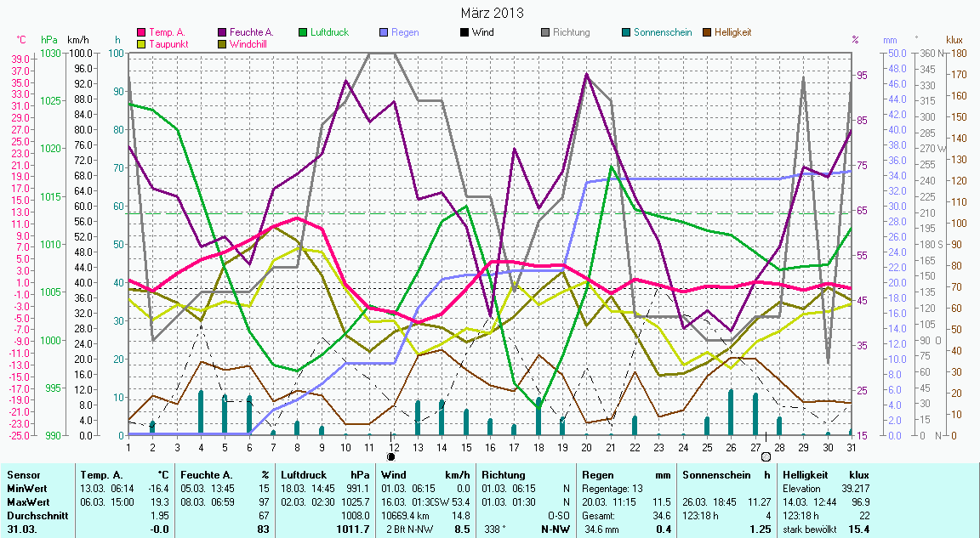Image resolution: width=980 pixels, height=538 pixels.
Task: Click the olive Windchill legend swatch
Action: pos(223,43)
